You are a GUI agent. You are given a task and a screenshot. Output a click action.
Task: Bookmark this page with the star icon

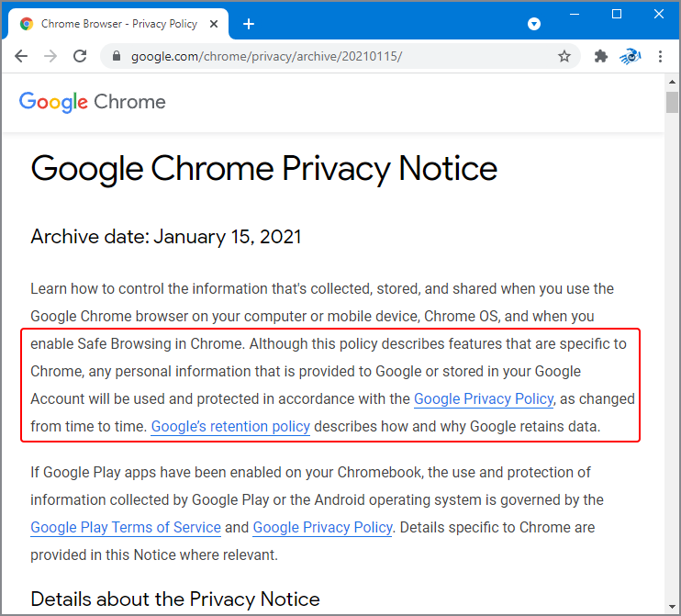tap(564, 56)
